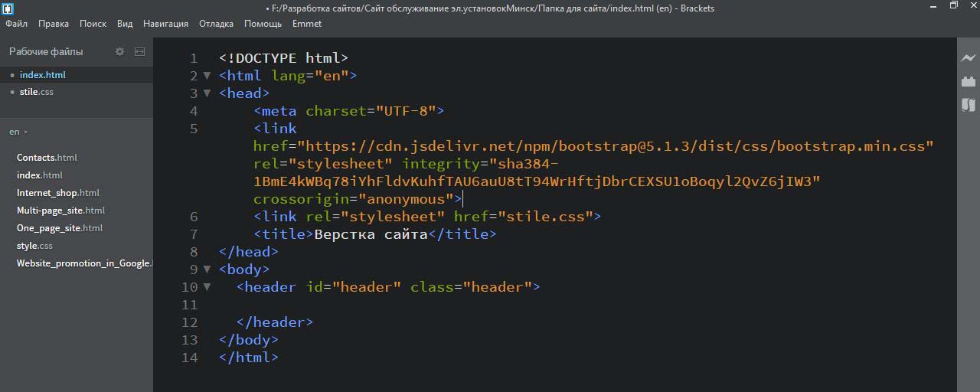Fold the body block on line 9

tap(207, 269)
